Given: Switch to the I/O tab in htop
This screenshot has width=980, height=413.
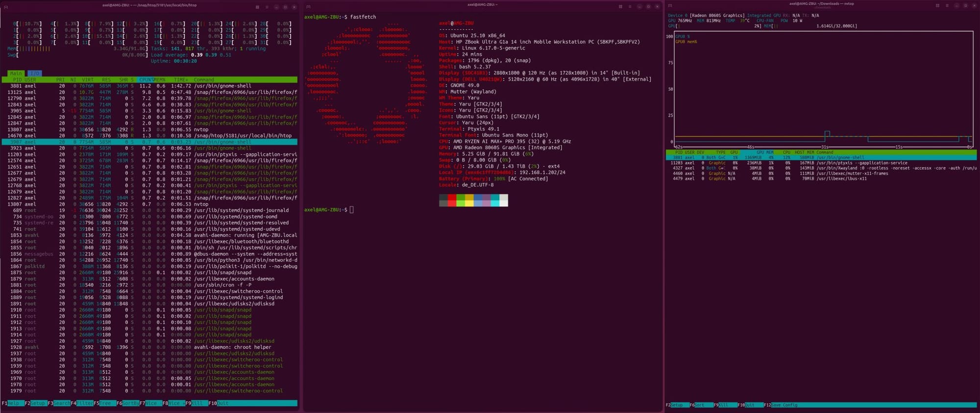Looking at the screenshot, I should tap(34, 74).
